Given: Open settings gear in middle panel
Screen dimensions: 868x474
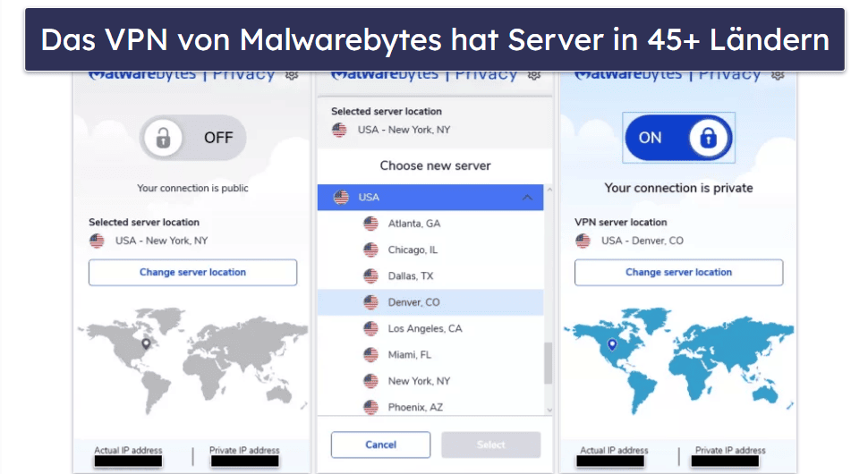Looking at the screenshot, I should (533, 75).
